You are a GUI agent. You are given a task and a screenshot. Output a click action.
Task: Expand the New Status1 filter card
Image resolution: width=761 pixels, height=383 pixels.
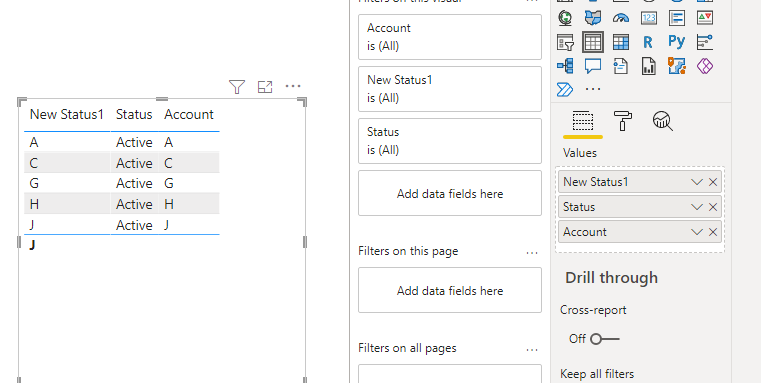tap(450, 89)
